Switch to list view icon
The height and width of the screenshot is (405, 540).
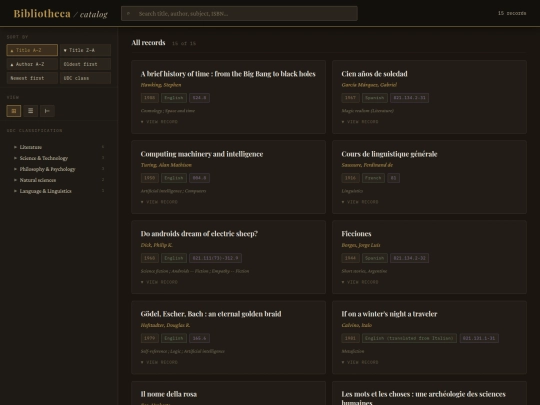click(31, 111)
